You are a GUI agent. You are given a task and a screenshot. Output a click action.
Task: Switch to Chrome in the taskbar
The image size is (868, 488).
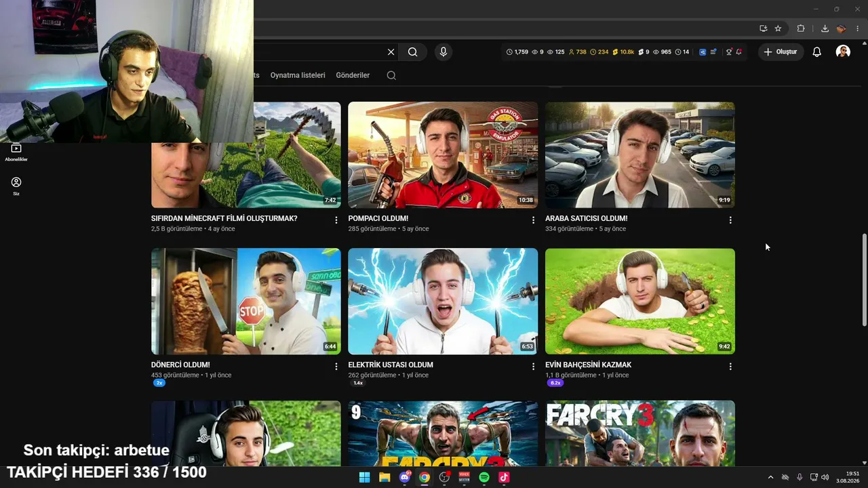(425, 477)
